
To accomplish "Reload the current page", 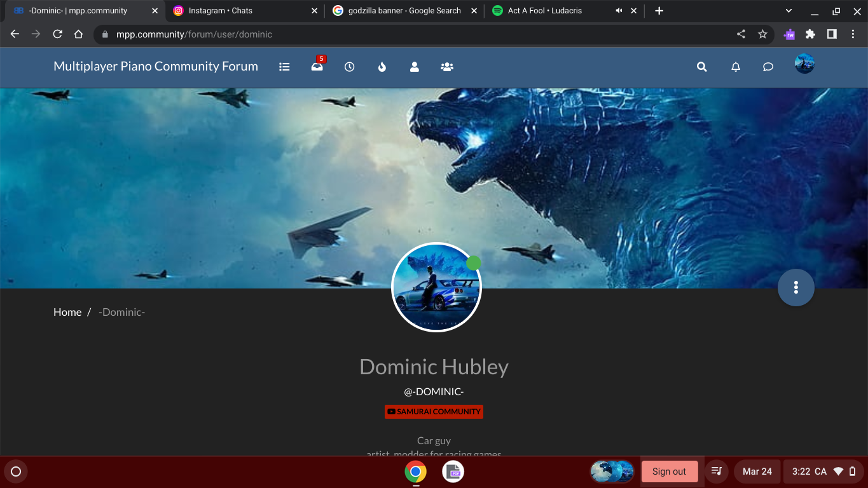I will coord(57,34).
